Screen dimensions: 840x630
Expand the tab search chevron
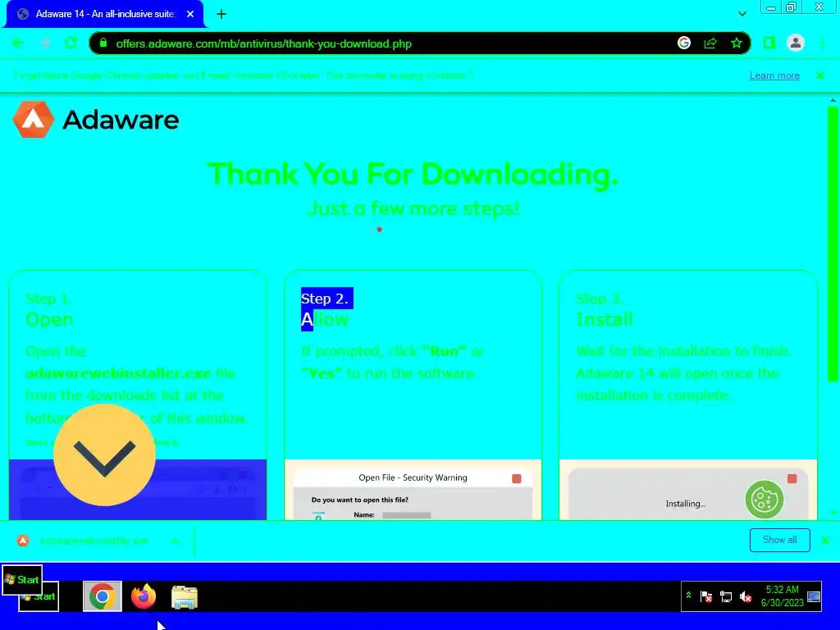tap(742, 14)
